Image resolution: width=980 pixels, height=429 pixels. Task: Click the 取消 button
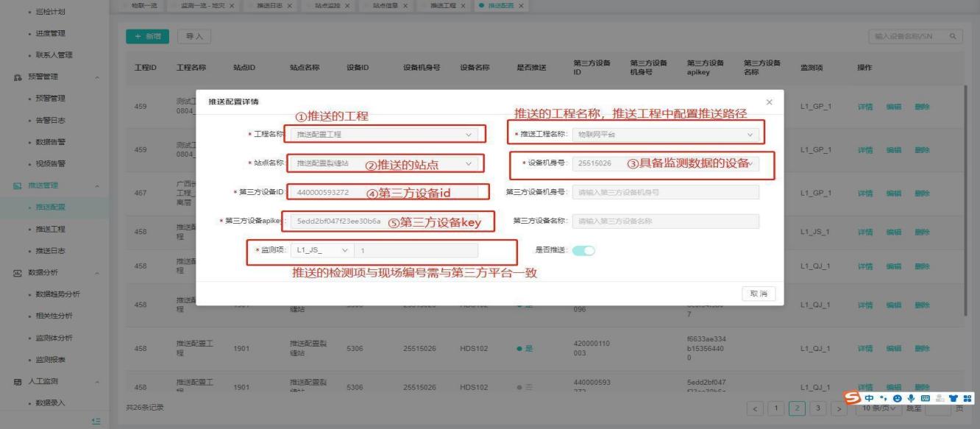pos(758,294)
